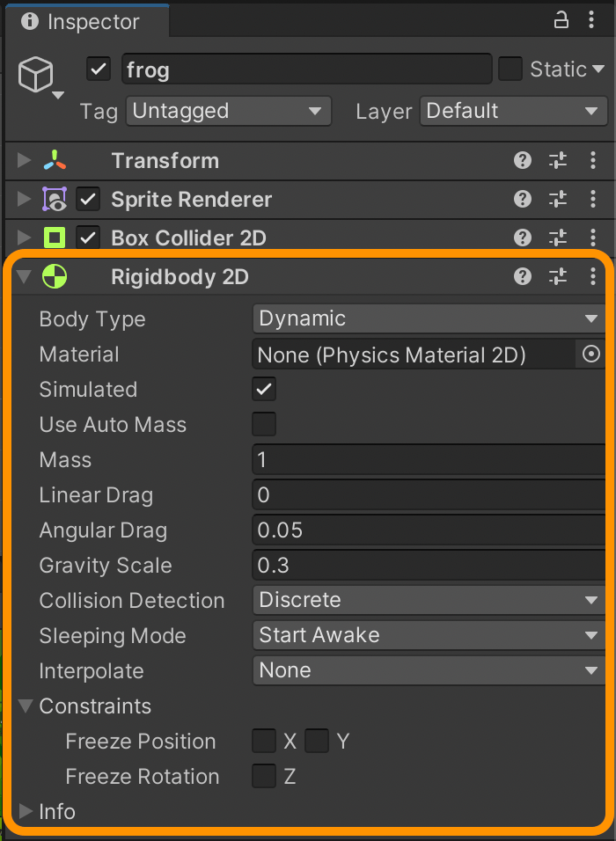Open help for the Rigidbody 2D component
The image size is (616, 841).
point(523,276)
